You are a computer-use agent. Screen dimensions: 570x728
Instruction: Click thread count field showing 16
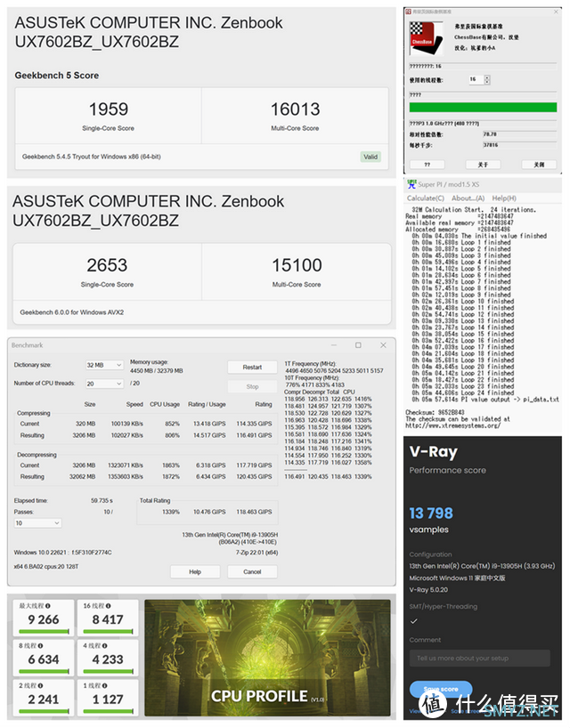coord(476,80)
